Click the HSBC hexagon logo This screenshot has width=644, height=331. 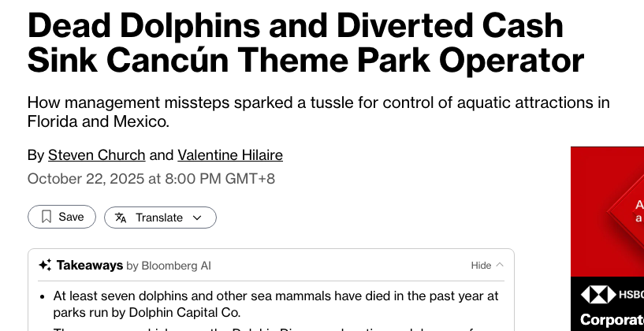pyautogui.click(x=598, y=295)
